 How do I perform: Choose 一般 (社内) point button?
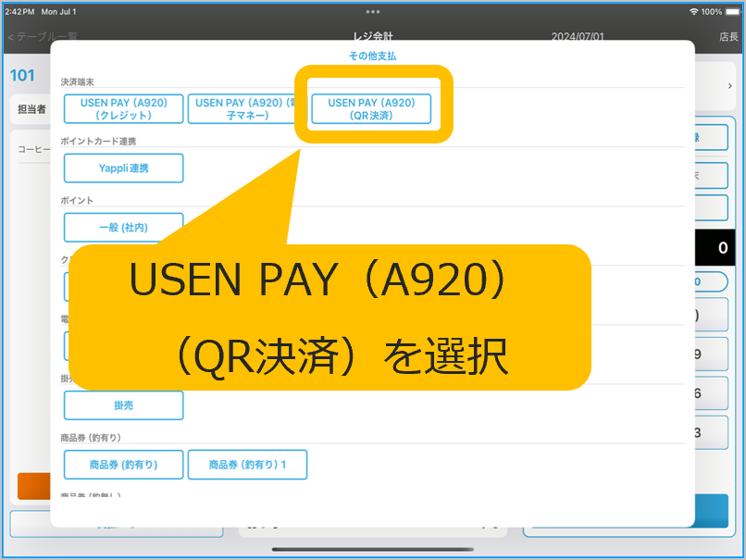pos(123,227)
